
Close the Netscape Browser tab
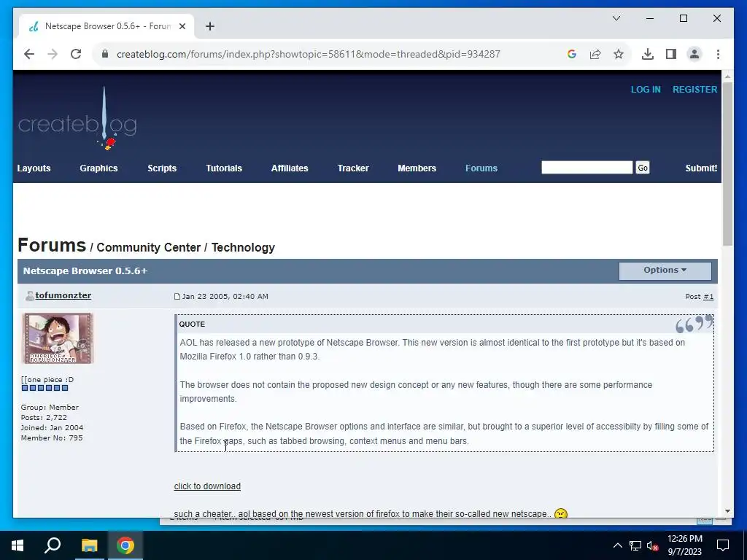182,26
